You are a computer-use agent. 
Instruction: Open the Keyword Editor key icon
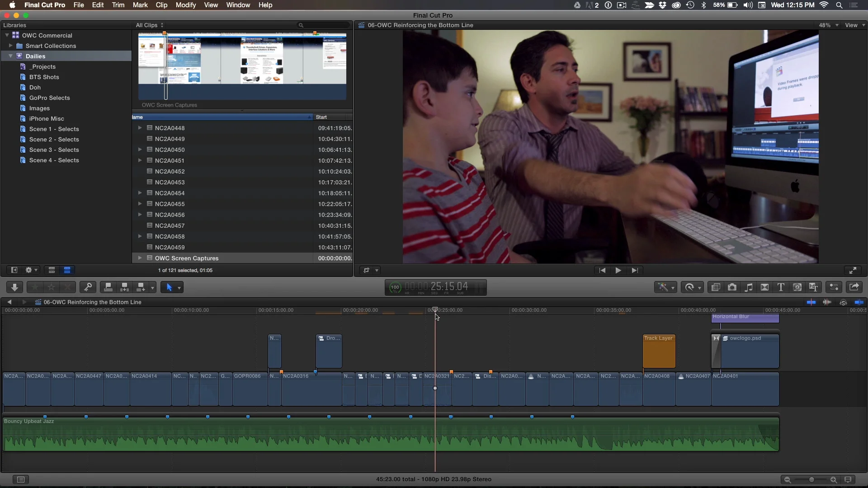[x=88, y=287]
